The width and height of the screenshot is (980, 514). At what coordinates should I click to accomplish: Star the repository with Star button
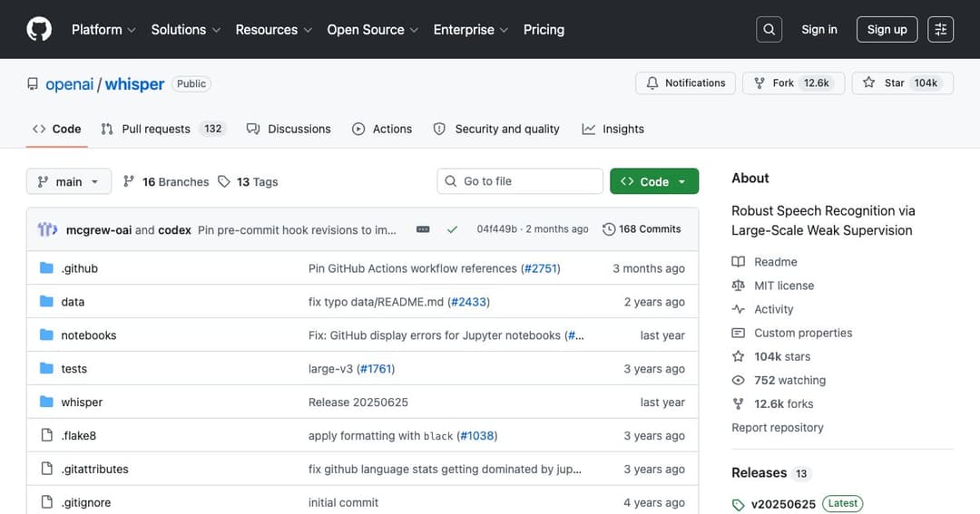pyautogui.click(x=903, y=83)
